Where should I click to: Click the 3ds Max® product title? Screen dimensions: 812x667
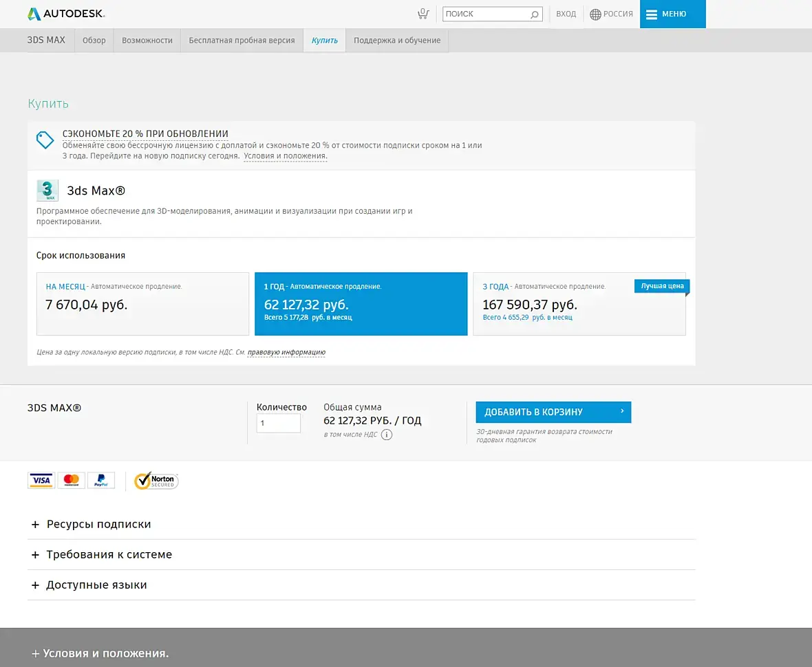click(96, 190)
